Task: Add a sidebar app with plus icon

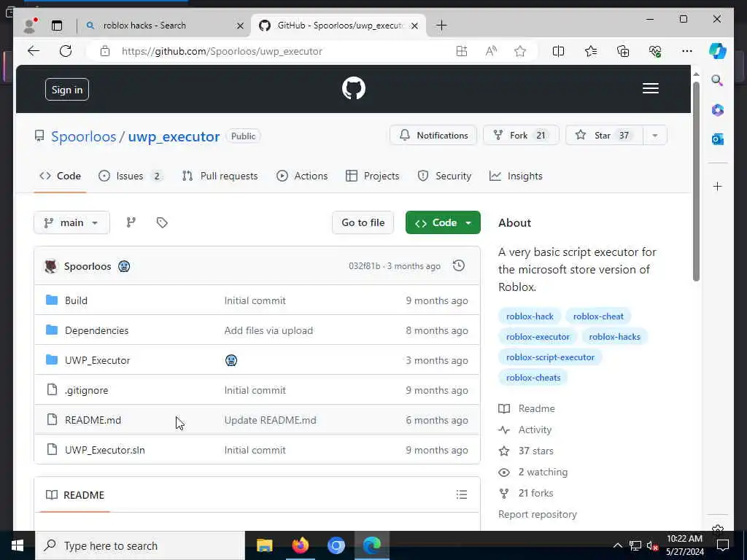Action: point(718,186)
